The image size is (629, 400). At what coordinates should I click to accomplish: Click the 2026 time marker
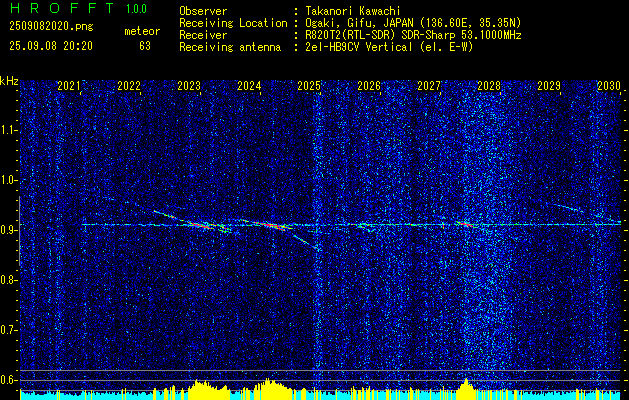(x=369, y=86)
